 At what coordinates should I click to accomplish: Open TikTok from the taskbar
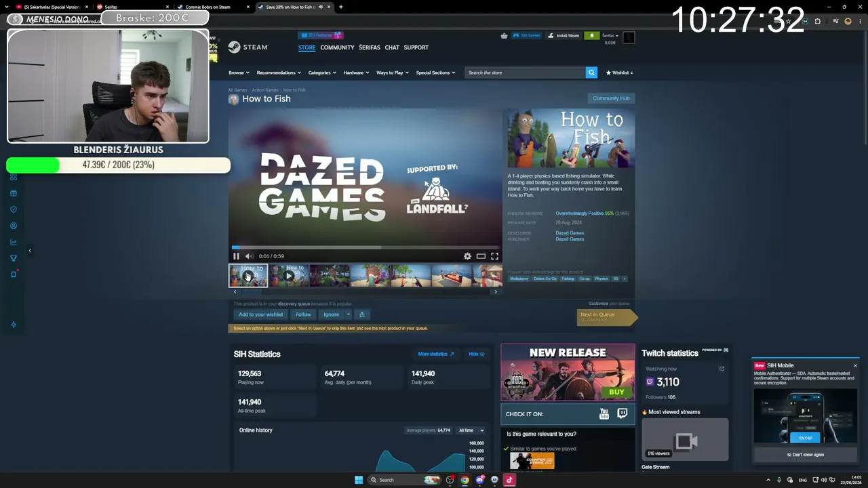tap(509, 480)
